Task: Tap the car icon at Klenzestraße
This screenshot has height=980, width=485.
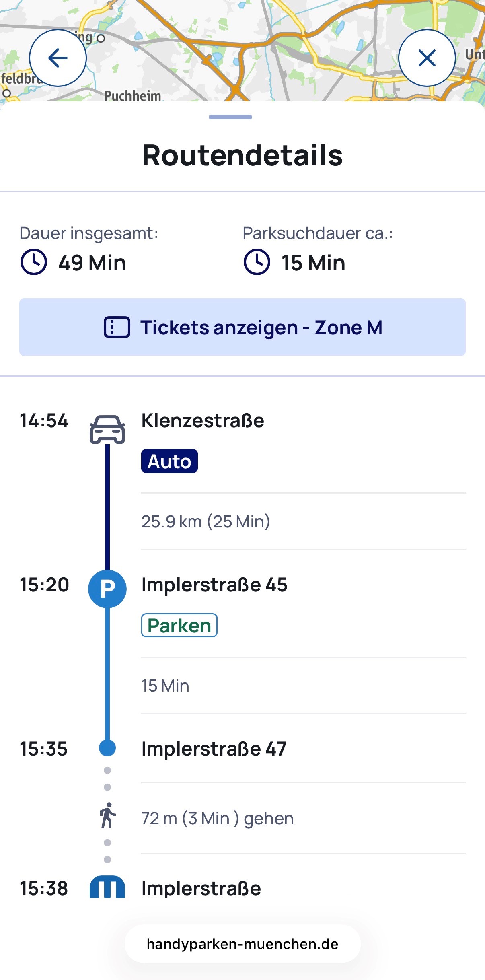Action: tap(107, 429)
